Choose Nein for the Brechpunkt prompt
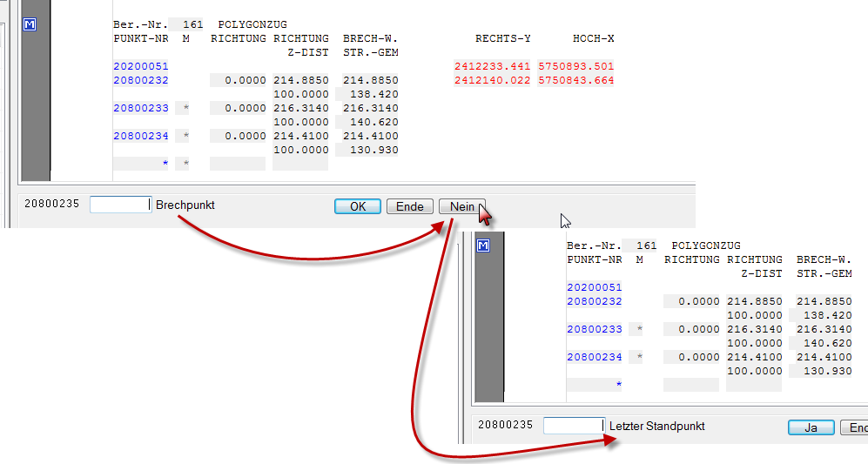The height and width of the screenshot is (464, 868). point(461,206)
